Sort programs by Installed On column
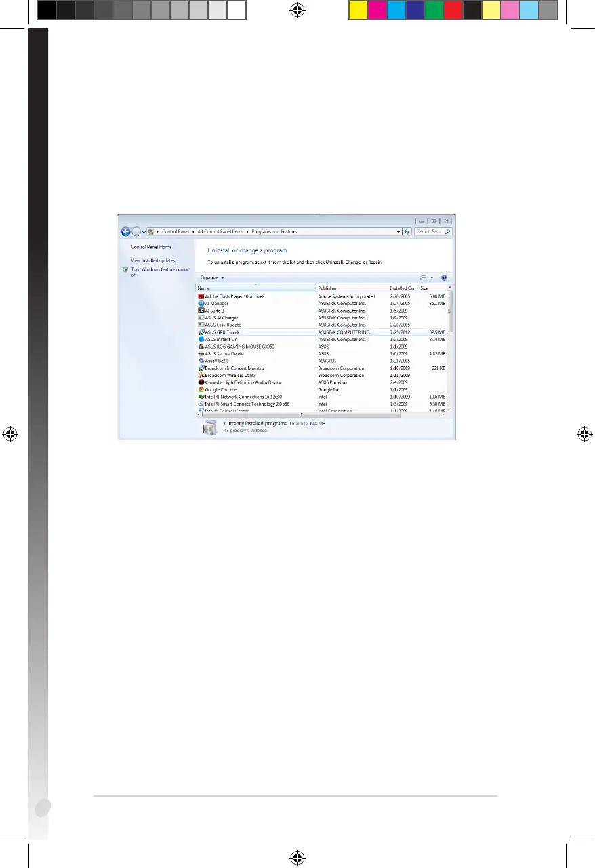The height and width of the screenshot is (868, 595). [x=403, y=288]
